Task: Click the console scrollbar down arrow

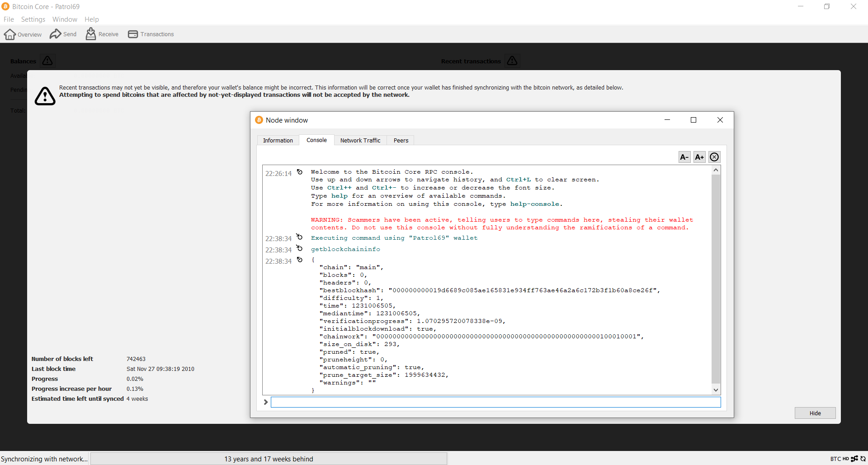Action: point(716,390)
